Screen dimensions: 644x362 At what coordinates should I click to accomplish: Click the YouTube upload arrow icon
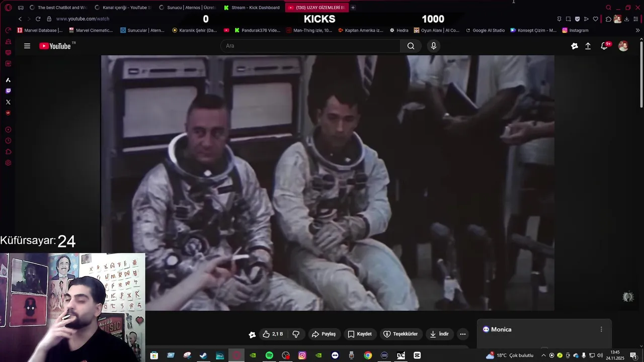(588, 46)
